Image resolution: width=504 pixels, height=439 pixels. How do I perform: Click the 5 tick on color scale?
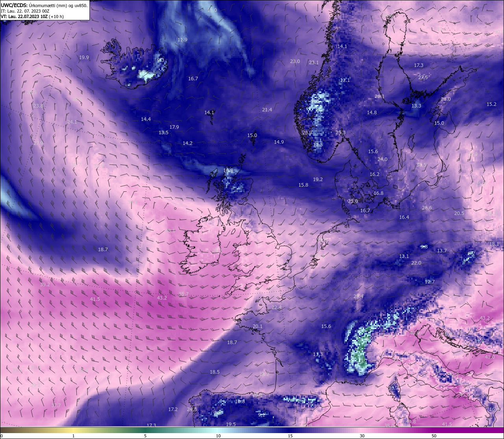tap(145, 436)
